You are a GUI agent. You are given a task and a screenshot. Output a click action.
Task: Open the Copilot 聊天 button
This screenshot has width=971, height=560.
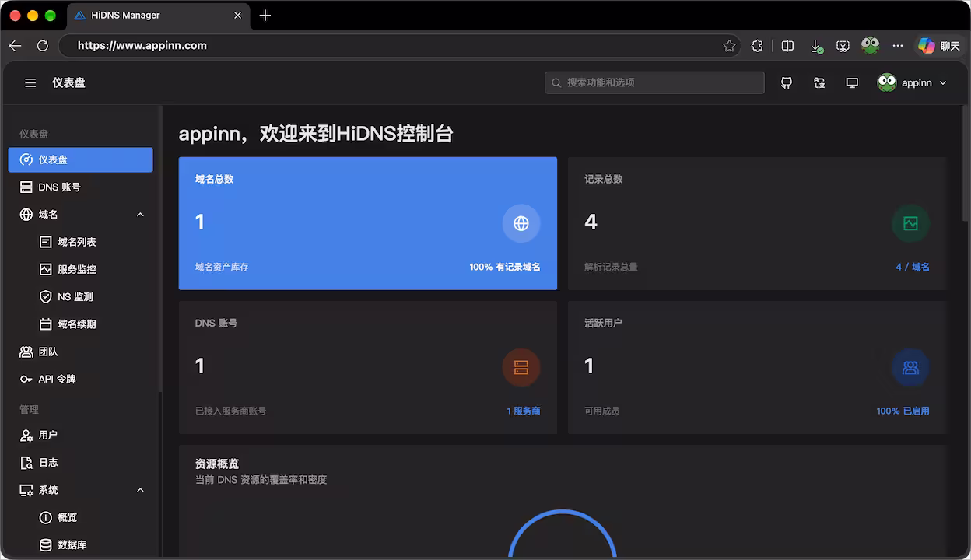pyautogui.click(x=939, y=46)
